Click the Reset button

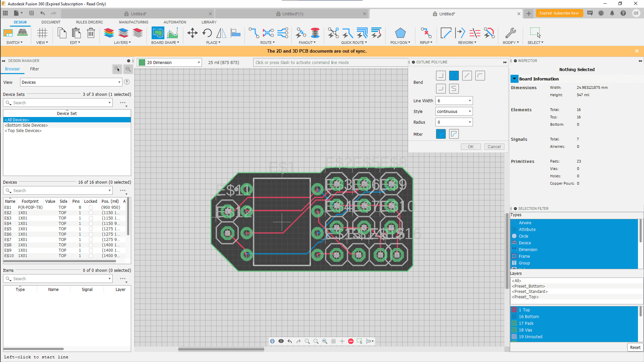coord(635,347)
